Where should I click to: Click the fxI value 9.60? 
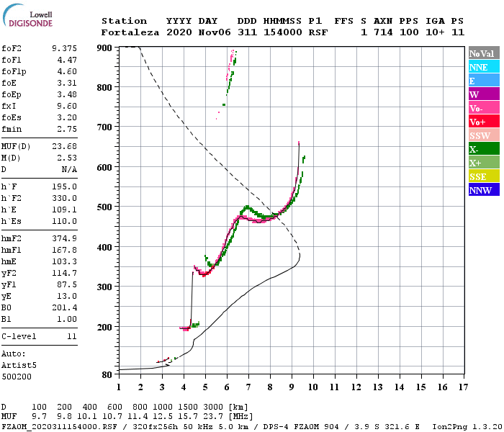point(67,106)
